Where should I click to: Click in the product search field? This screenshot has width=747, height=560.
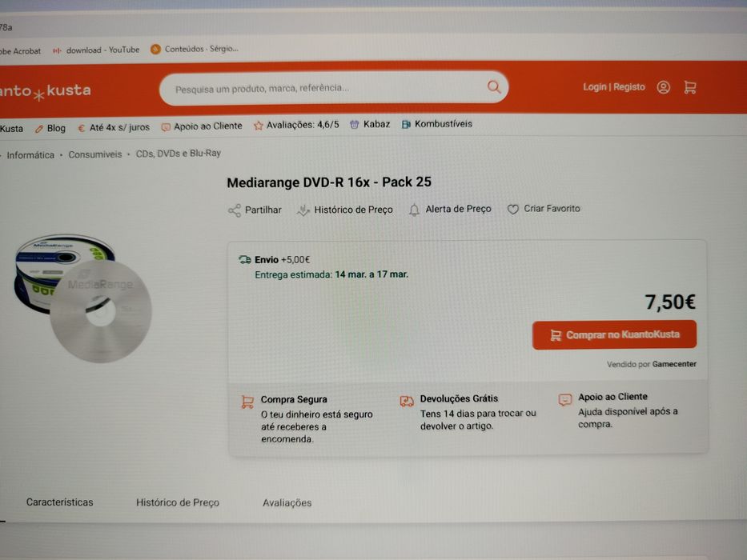click(x=329, y=88)
